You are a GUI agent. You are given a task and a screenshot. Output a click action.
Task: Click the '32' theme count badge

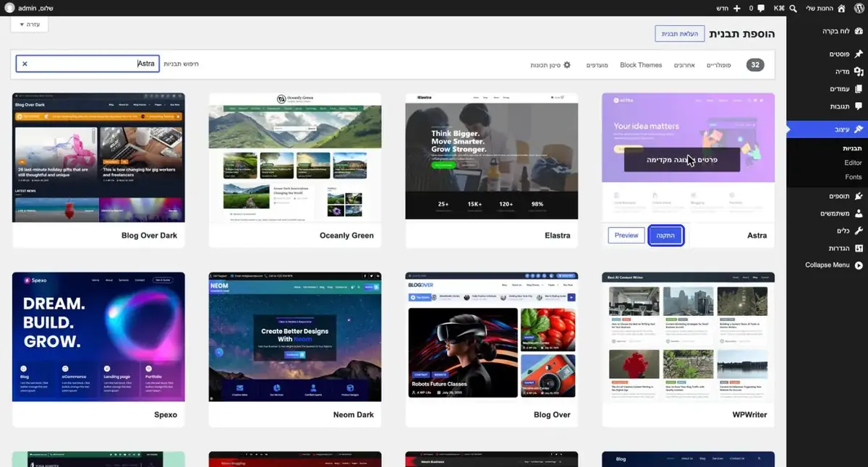point(755,65)
